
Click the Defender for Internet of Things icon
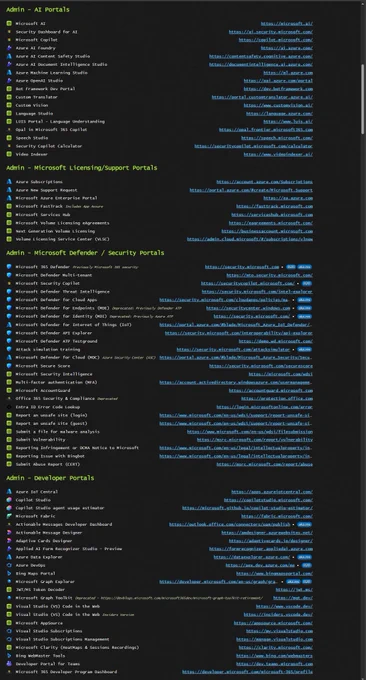point(9,325)
